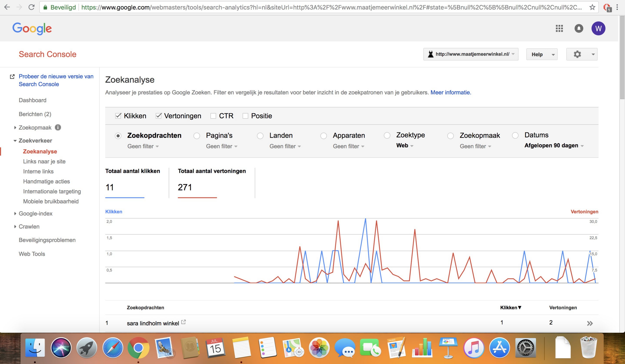The image size is (625, 364).
Task: Open Messages app in dock
Action: 345,348
